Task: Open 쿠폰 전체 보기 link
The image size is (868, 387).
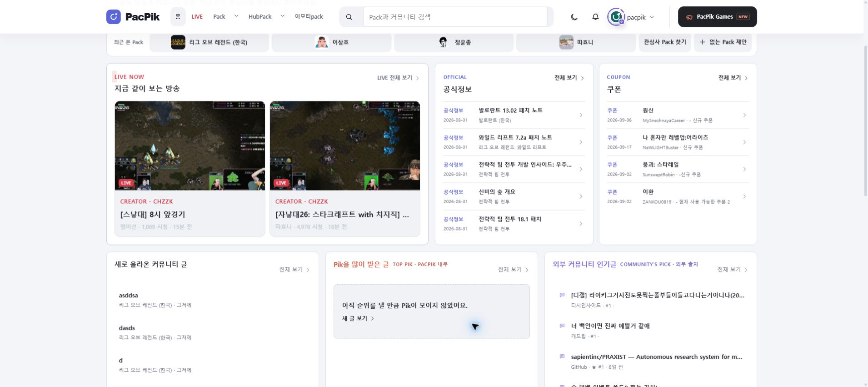Action: click(x=733, y=78)
